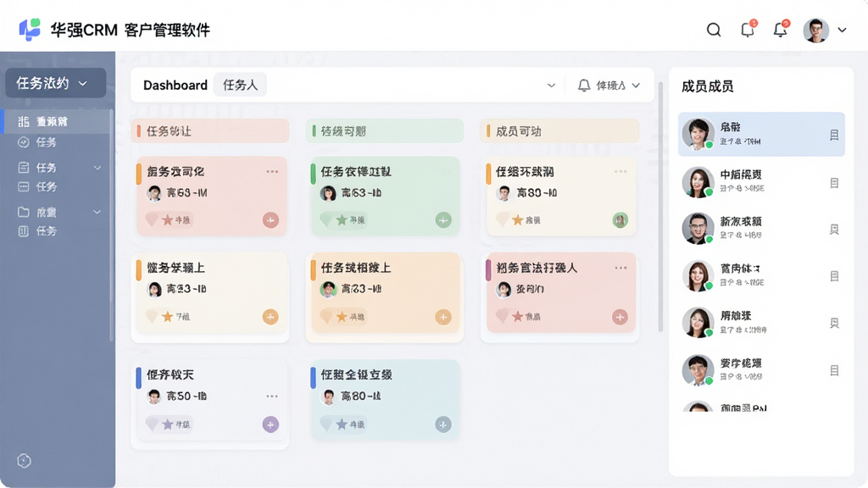Click the assignee avatar on the orange card

328,289
